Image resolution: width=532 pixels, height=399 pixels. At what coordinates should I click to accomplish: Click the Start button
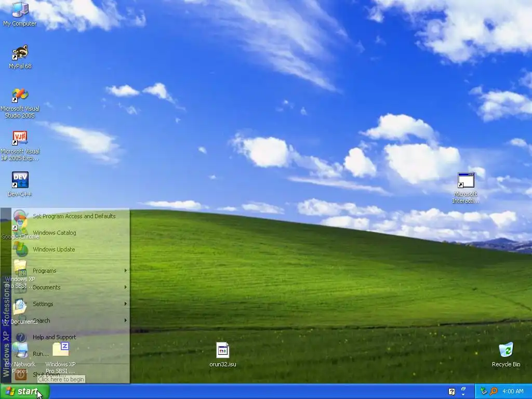(x=25, y=392)
